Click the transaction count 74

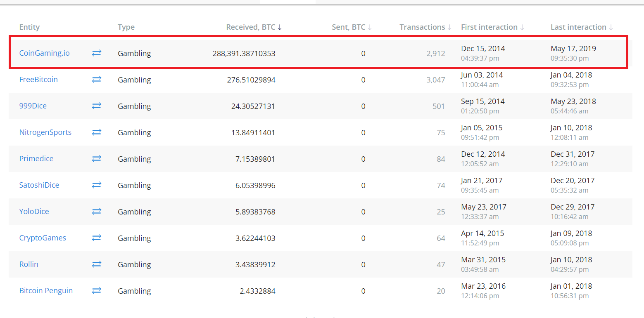[441, 186]
